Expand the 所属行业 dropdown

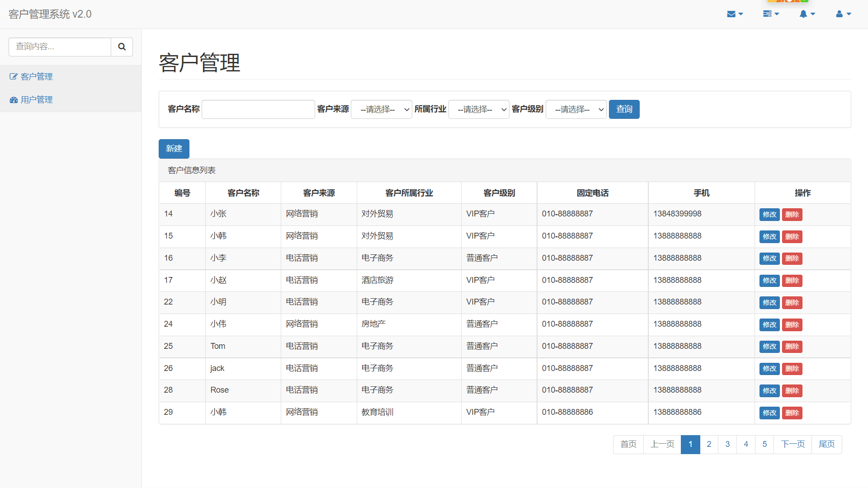(479, 109)
